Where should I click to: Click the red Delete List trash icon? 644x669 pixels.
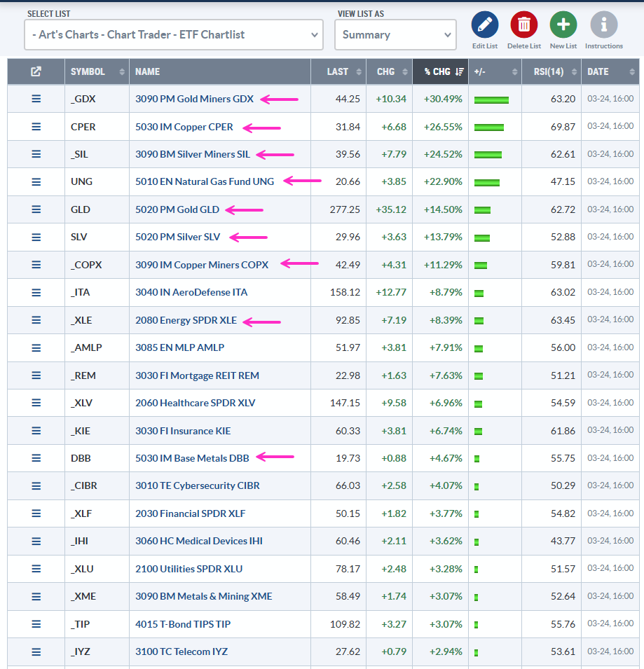coord(523,25)
